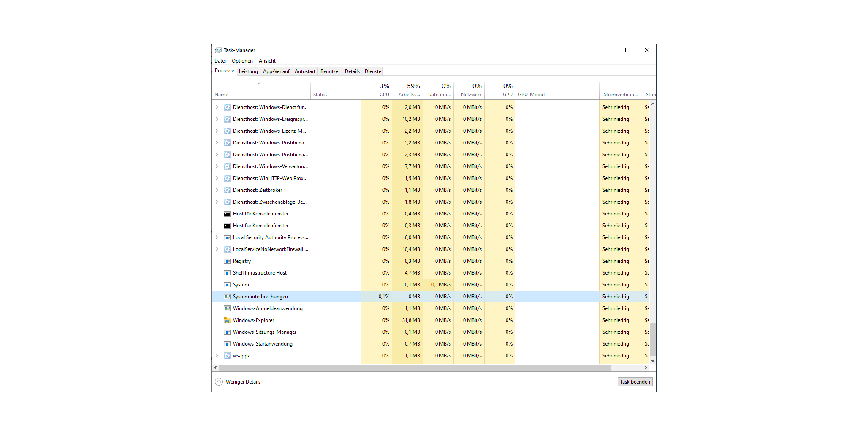Select the Registry process icon
The width and height of the screenshot is (868, 436).
227,261
